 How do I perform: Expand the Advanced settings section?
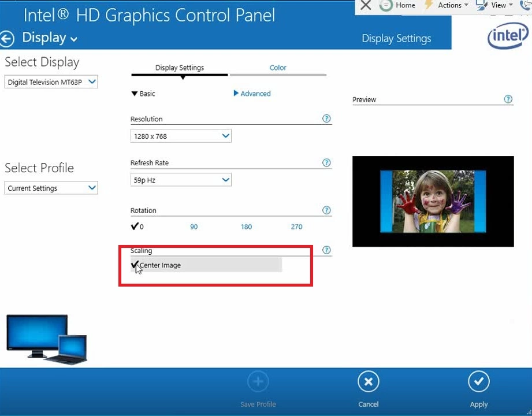tap(252, 94)
